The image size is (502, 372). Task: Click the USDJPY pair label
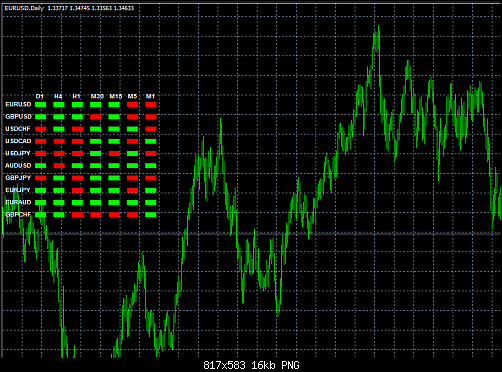pyautogui.click(x=18, y=153)
